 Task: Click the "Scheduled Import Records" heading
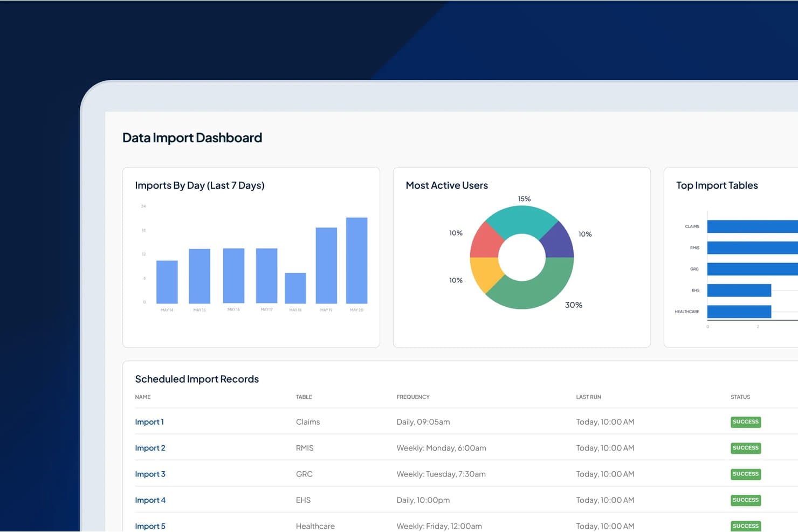pos(197,379)
